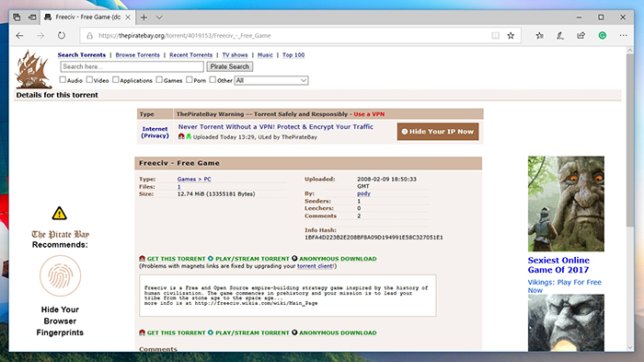
Task: Enable the Applications checkbox
Action: (x=116, y=80)
